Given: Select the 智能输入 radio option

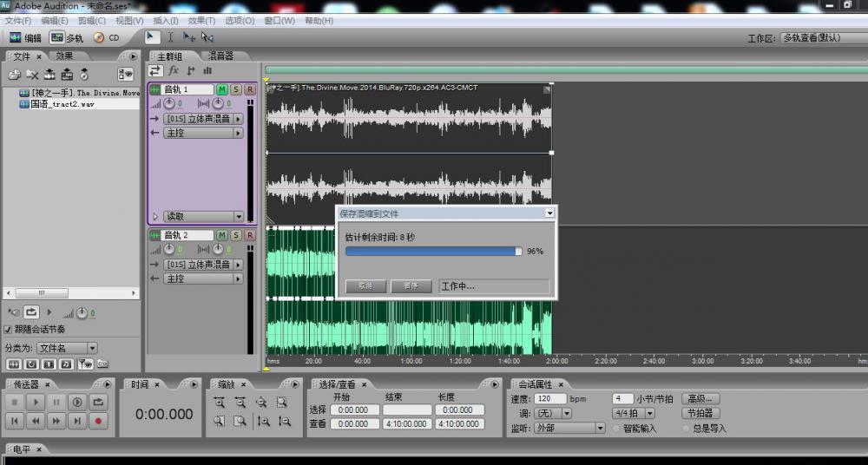Looking at the screenshot, I should [616, 429].
